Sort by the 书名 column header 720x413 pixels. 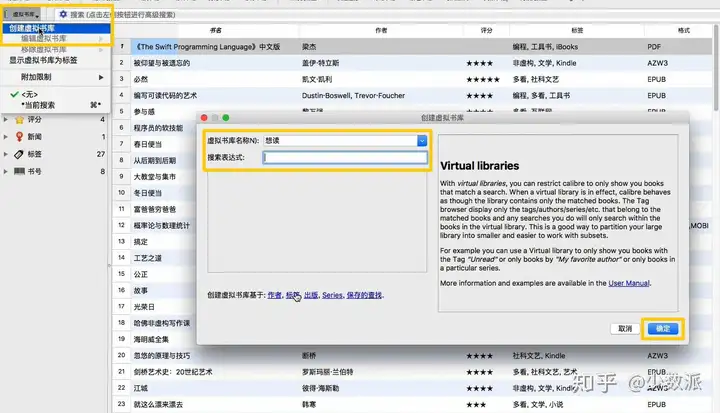click(215, 30)
